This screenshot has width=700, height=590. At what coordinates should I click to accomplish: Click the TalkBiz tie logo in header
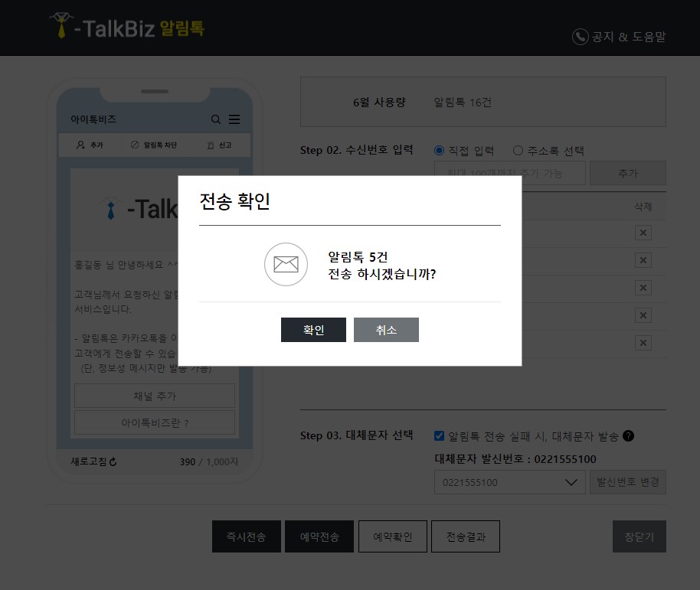[x=62, y=25]
